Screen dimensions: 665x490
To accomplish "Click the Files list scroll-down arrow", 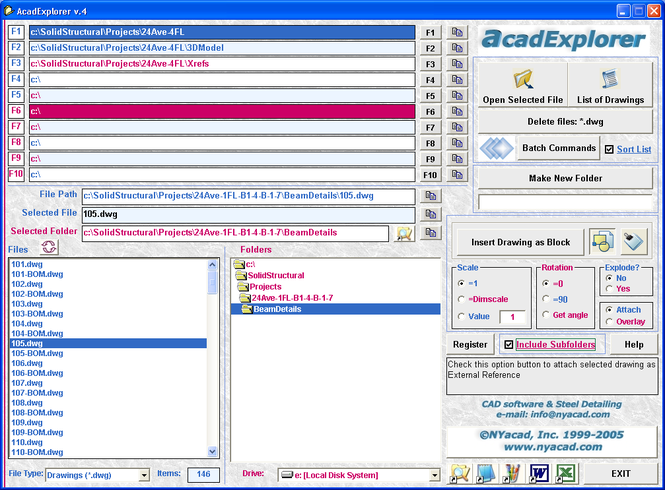I will [x=212, y=451].
